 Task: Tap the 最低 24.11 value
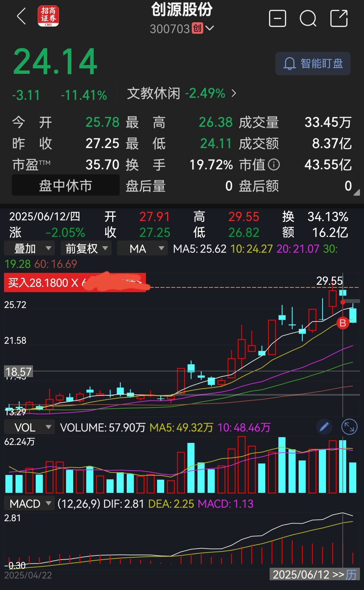[216, 143]
